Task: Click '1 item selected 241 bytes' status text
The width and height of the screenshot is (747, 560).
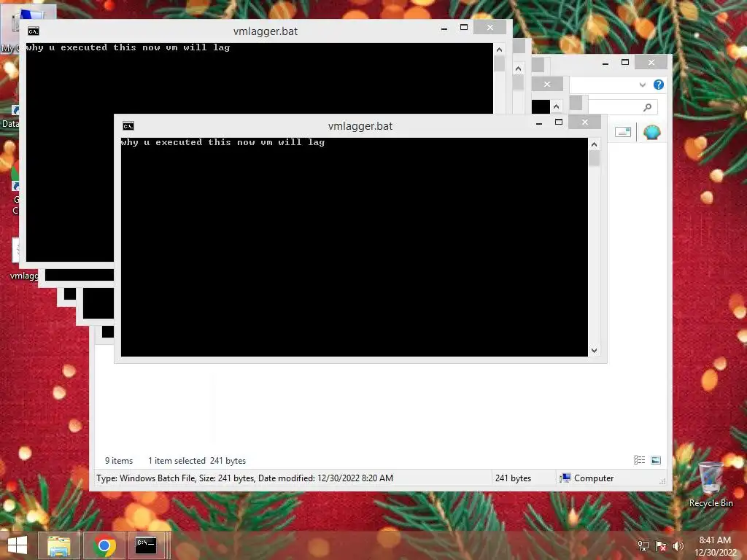Action: coord(197,461)
